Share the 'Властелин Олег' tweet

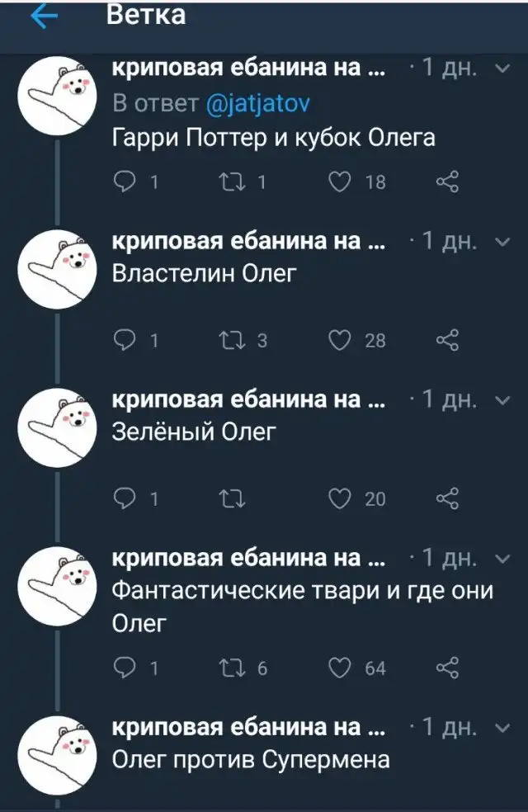click(x=447, y=340)
